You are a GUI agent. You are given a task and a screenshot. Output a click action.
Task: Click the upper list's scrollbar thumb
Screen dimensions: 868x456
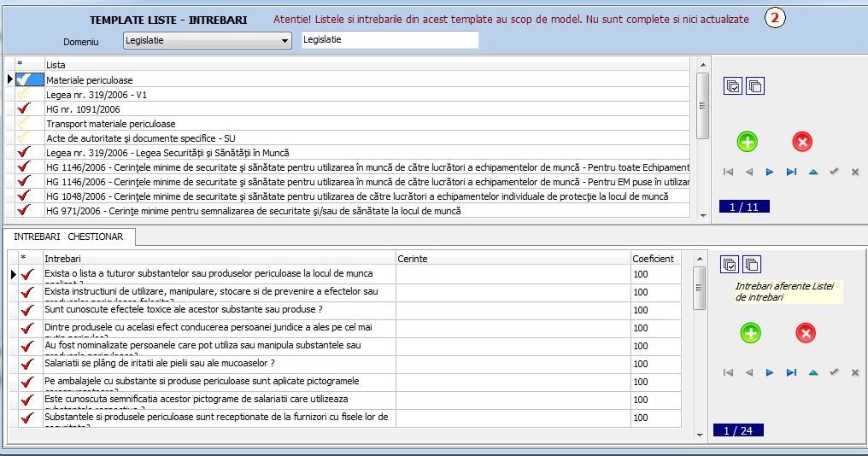tap(703, 106)
